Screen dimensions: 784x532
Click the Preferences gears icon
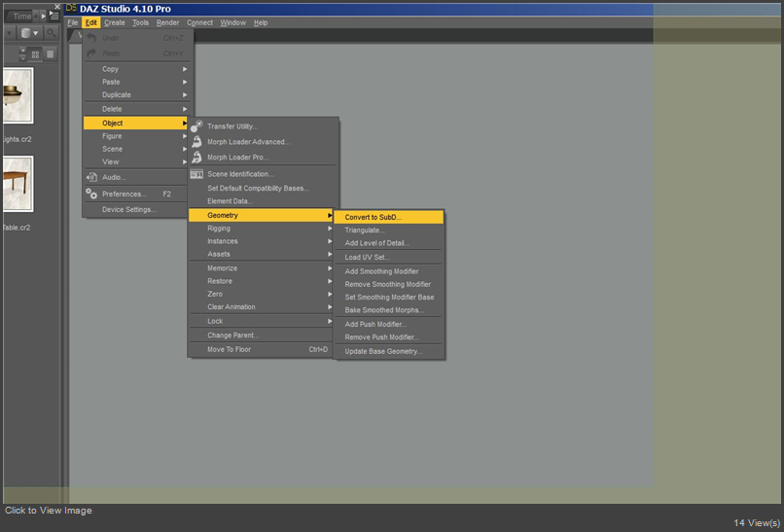click(91, 194)
